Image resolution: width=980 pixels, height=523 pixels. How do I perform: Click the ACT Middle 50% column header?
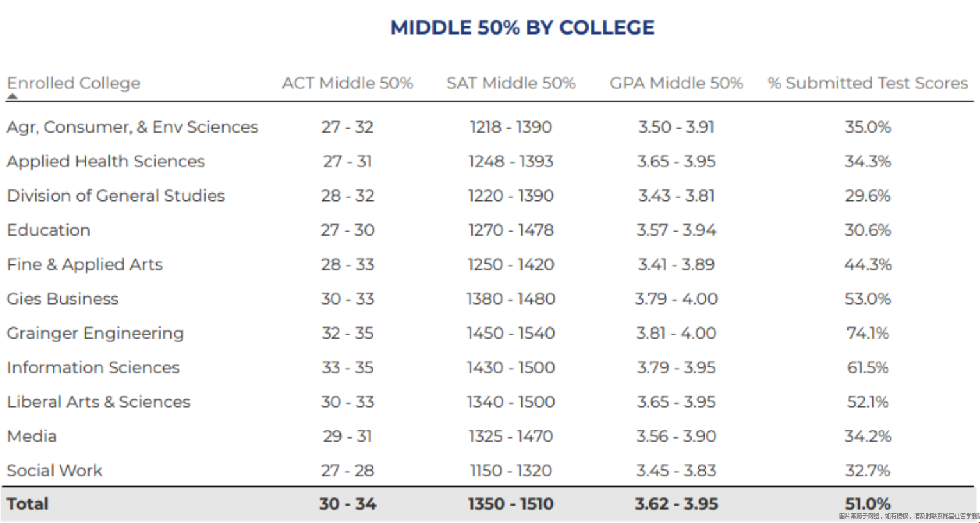(x=347, y=83)
